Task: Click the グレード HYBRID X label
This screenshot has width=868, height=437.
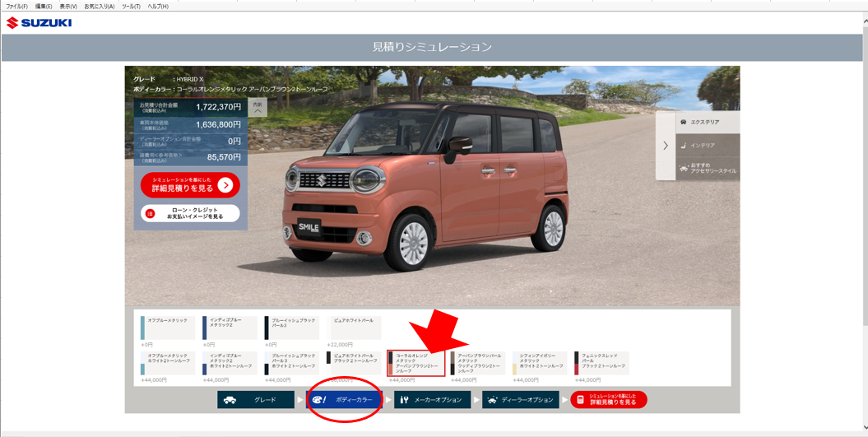Action: coord(169,79)
